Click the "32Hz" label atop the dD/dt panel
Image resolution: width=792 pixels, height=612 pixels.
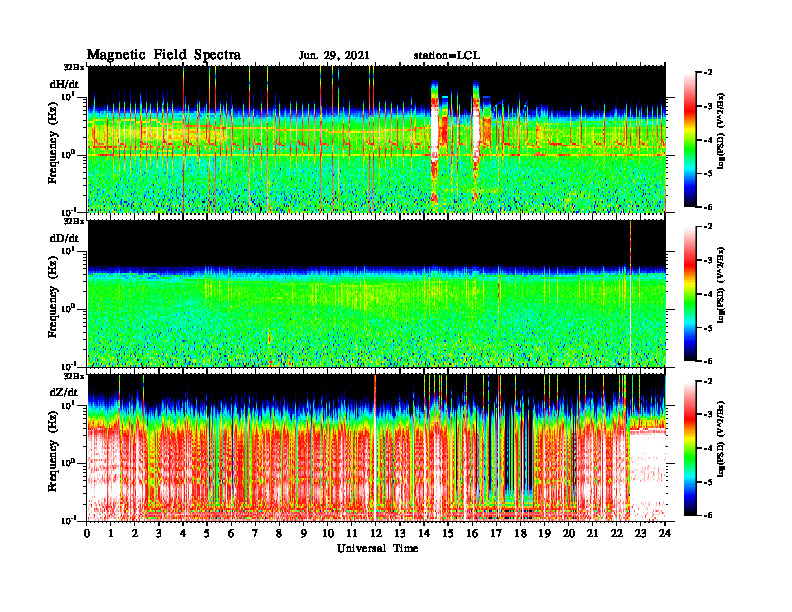click(x=74, y=221)
